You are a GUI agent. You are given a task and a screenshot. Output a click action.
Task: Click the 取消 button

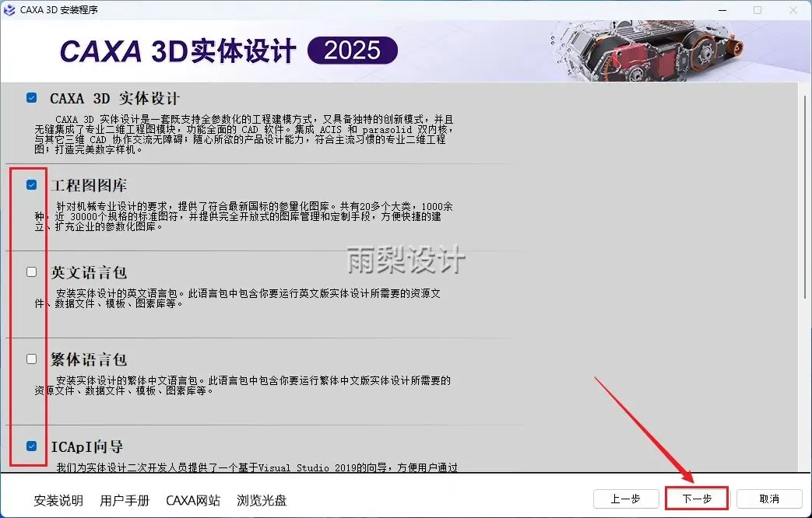coord(769,499)
